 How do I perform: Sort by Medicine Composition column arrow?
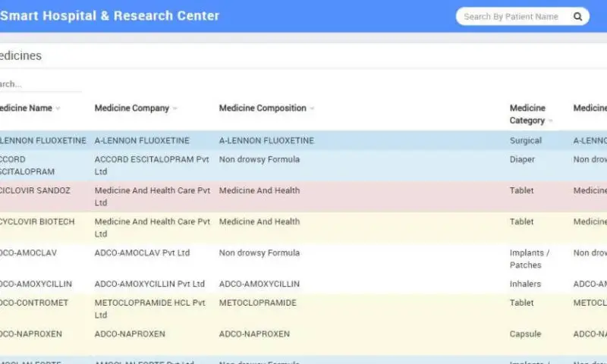312,108
